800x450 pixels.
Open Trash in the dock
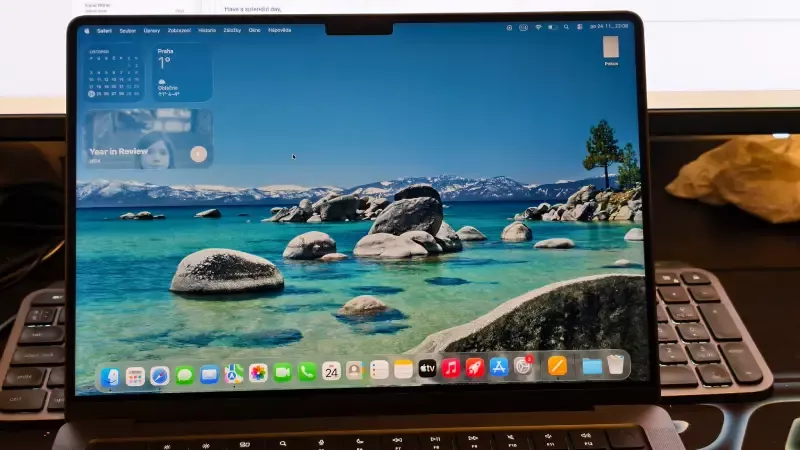pyautogui.click(x=616, y=365)
